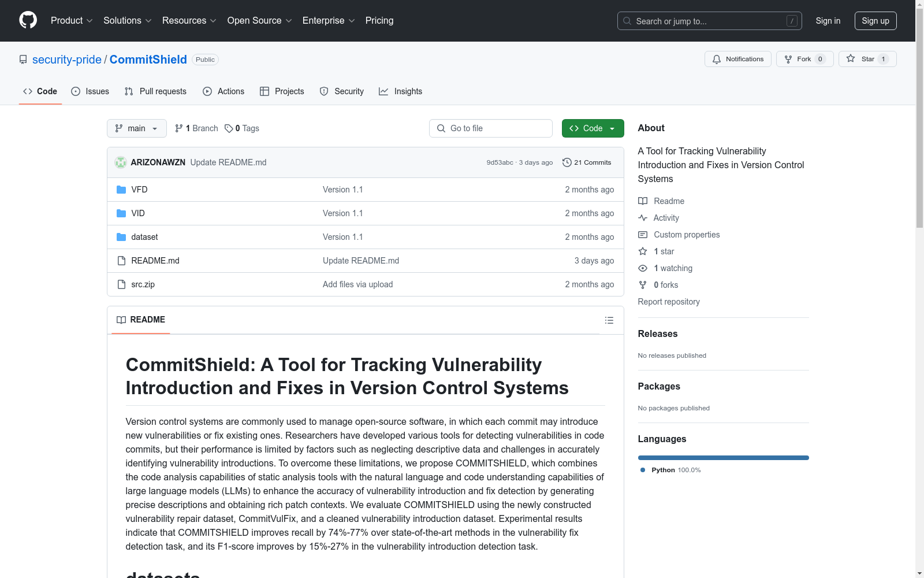The image size is (924, 578).
Task: Click the Custom properties note icon
Action: tap(643, 235)
